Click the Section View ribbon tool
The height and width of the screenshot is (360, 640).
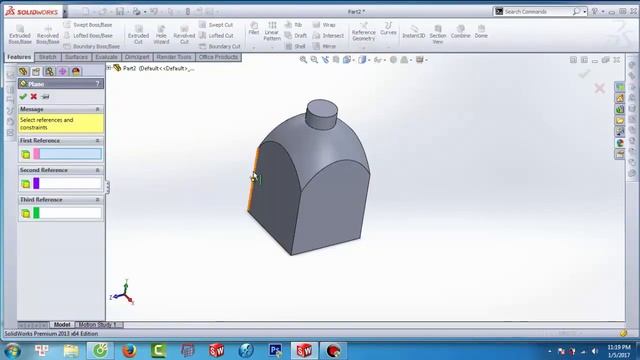[x=438, y=33]
